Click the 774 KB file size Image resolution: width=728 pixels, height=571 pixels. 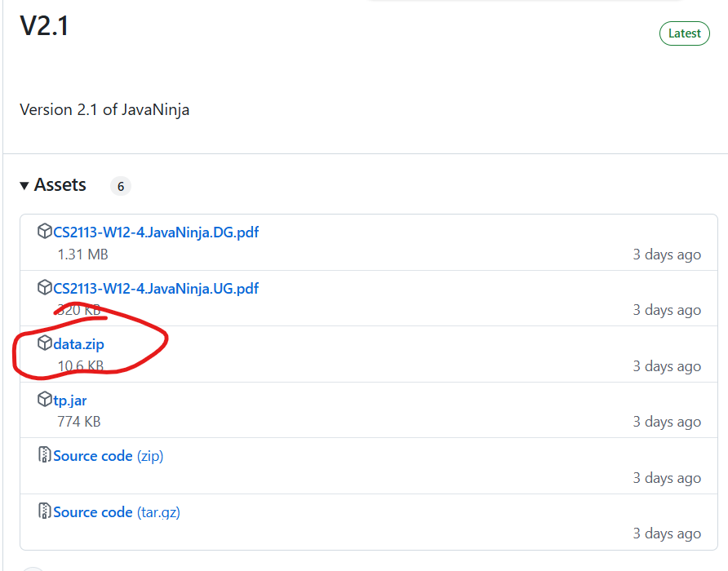[79, 422]
